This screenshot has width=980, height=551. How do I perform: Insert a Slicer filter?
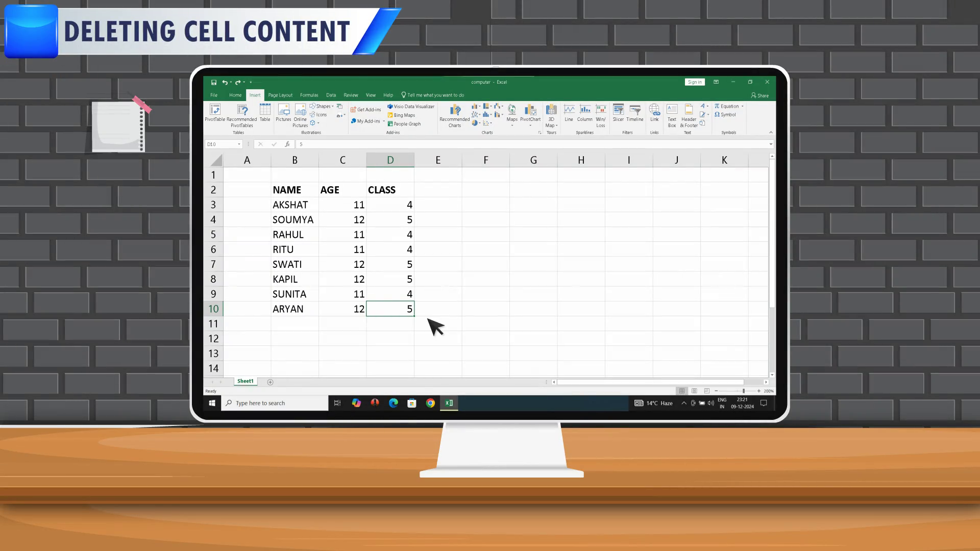[x=618, y=113]
